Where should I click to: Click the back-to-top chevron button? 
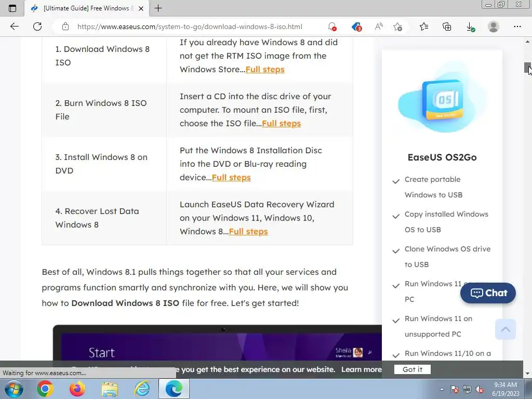(505, 329)
